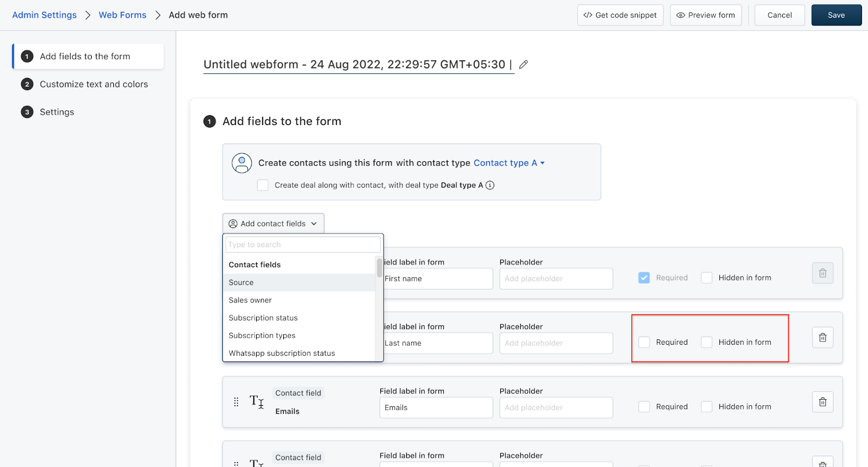Check Hidden in form for Emails

(706, 407)
